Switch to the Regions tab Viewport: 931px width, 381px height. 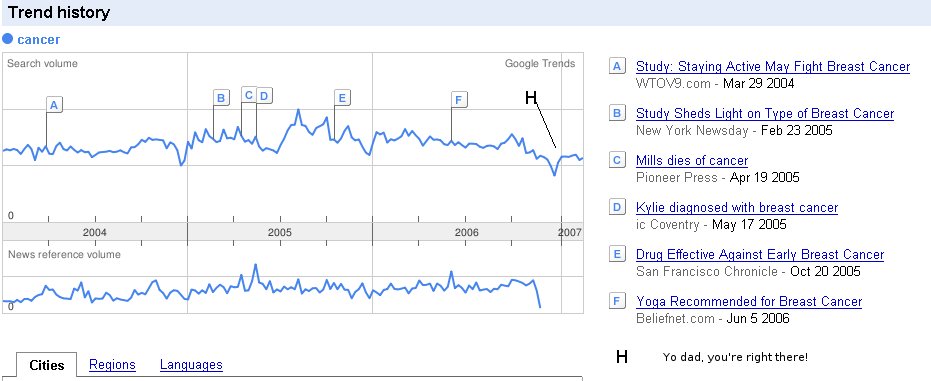click(112, 365)
